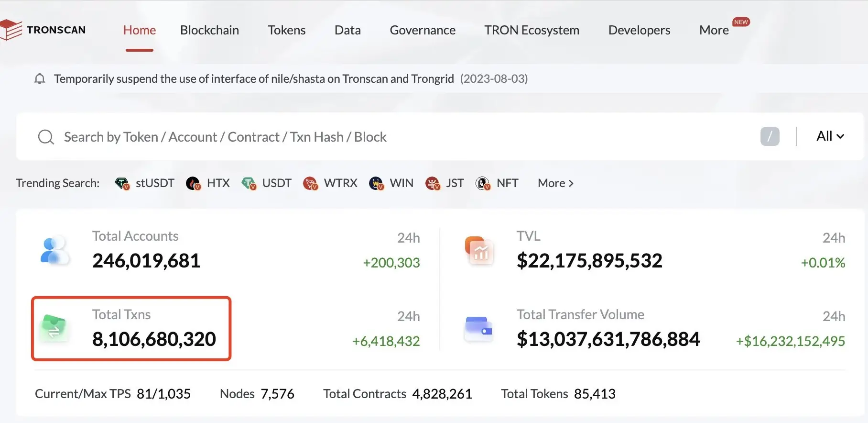Click the slash shortcut key badge

(770, 136)
